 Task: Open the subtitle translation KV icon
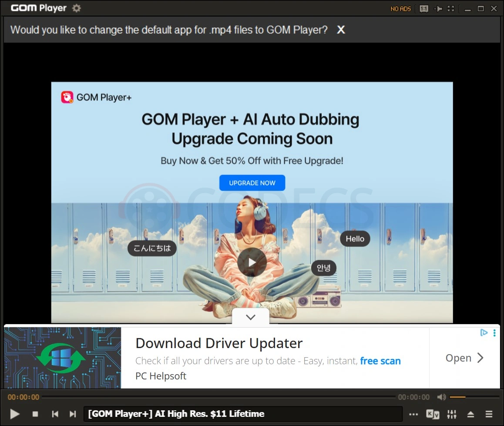pos(433,414)
